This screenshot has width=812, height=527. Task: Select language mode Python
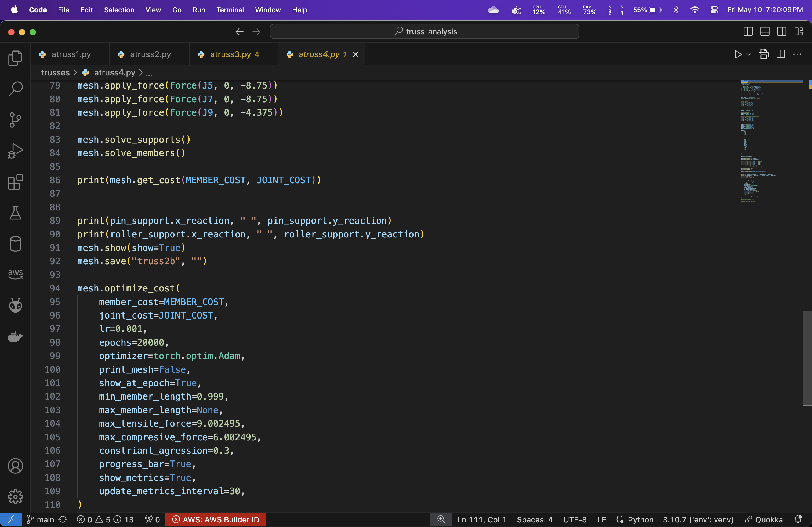coord(640,519)
